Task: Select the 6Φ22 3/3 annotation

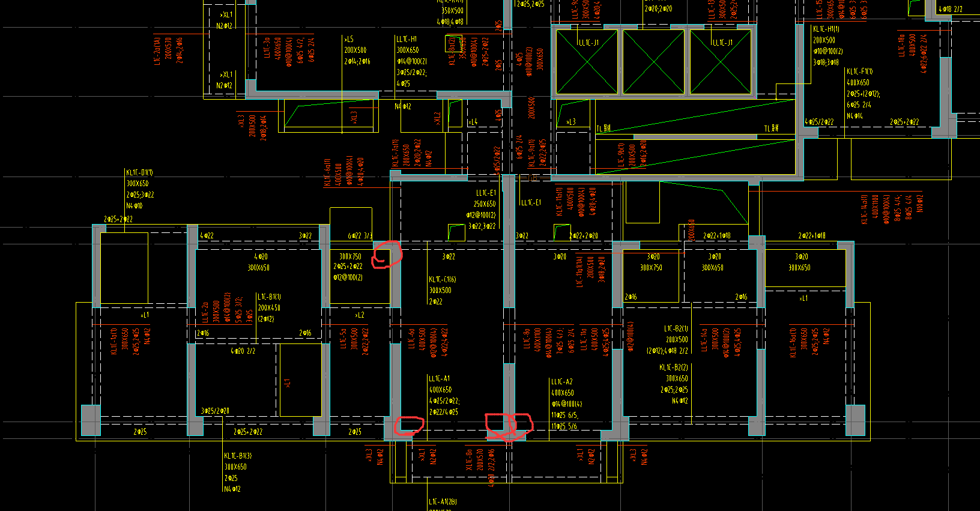Action: click(360, 236)
